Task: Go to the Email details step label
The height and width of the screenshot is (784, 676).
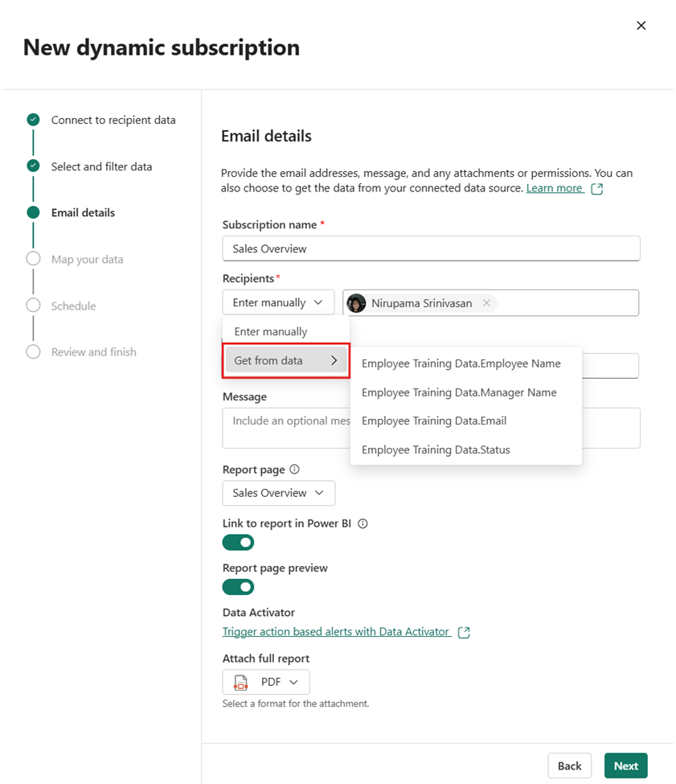Action: [83, 212]
